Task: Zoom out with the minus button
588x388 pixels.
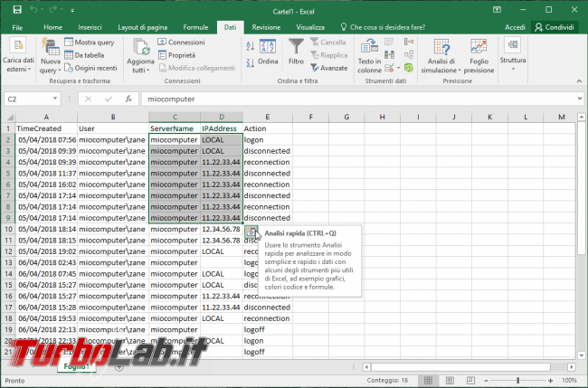Action: click(x=486, y=381)
